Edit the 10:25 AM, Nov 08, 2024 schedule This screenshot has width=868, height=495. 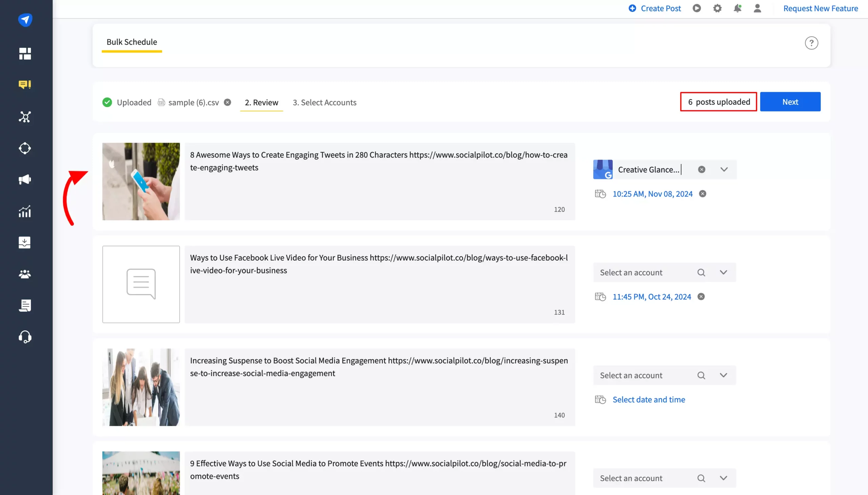coord(652,194)
